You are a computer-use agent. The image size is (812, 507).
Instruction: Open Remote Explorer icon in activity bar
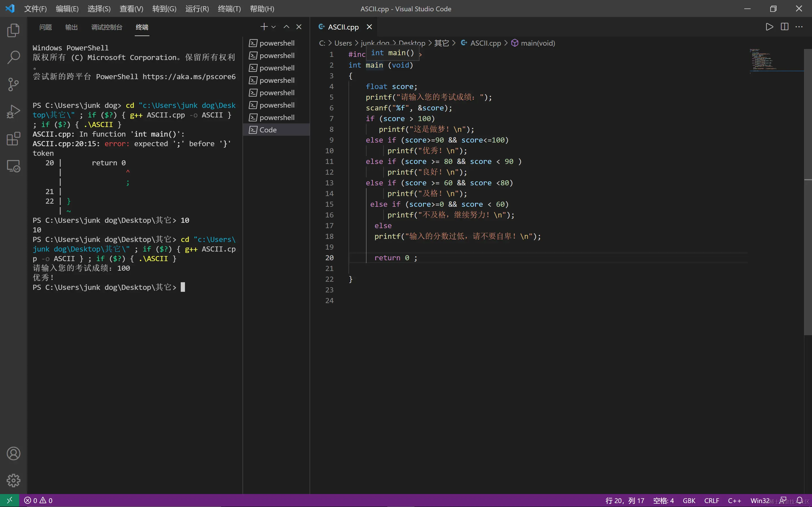[14, 166]
